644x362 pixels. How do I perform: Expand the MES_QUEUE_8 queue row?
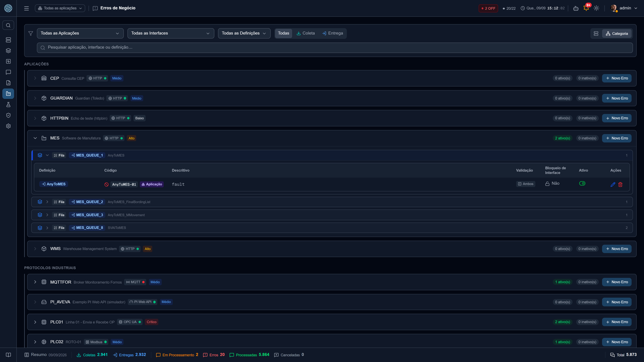tap(47, 228)
